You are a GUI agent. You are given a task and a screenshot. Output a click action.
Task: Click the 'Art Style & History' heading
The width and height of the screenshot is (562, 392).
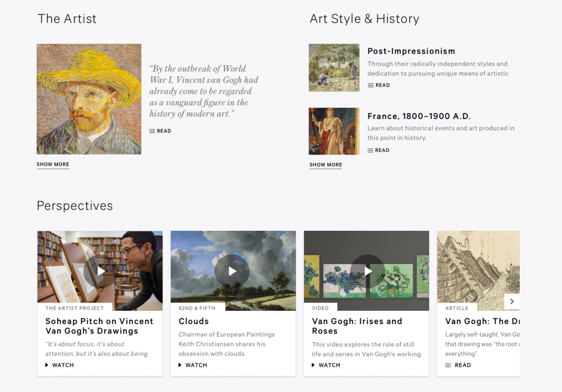click(364, 19)
